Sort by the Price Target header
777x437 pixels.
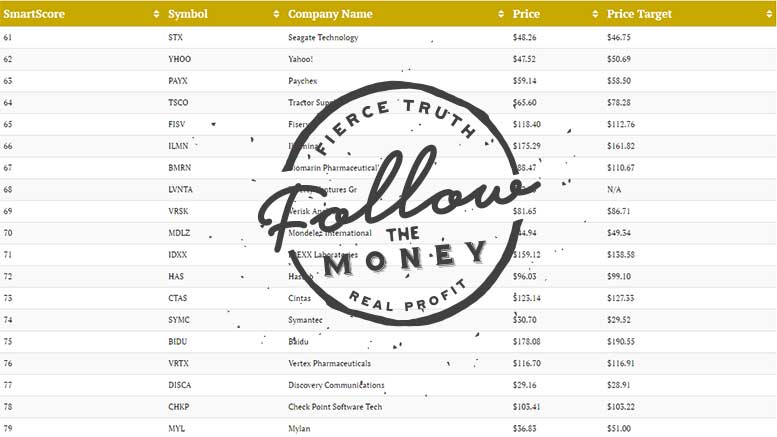pos(639,14)
